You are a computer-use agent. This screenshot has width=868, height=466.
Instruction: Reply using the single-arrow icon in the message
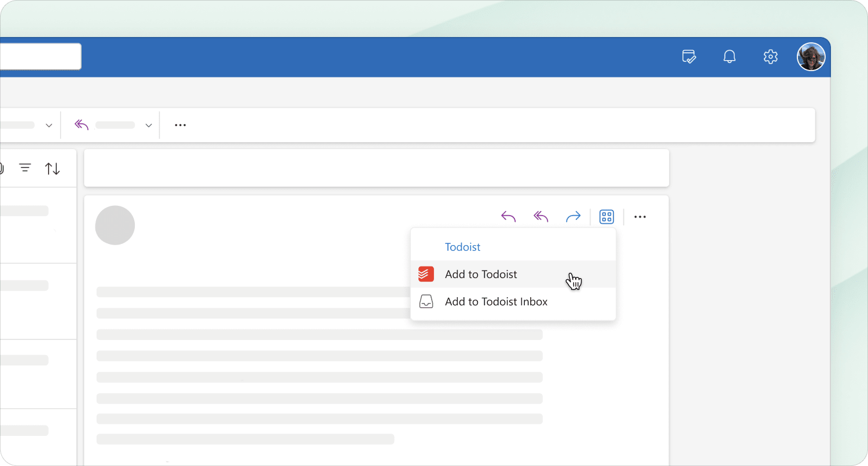tap(508, 217)
